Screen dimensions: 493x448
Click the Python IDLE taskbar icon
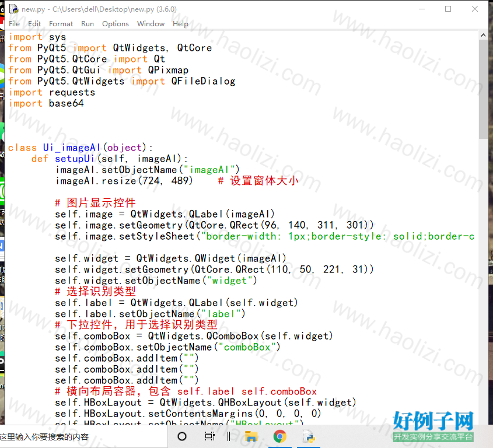tap(309, 436)
